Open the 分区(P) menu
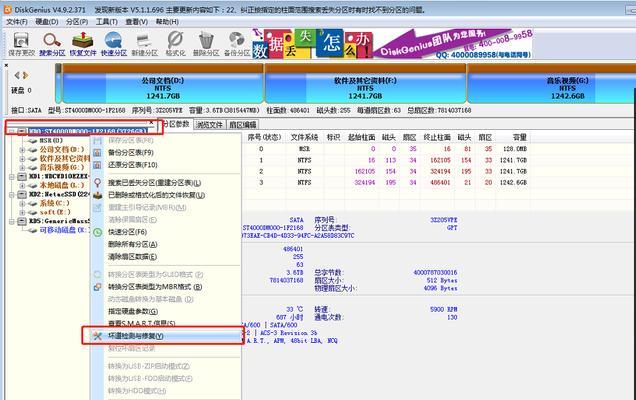Image resolution: width=636 pixels, height=400 pixels. point(77,22)
